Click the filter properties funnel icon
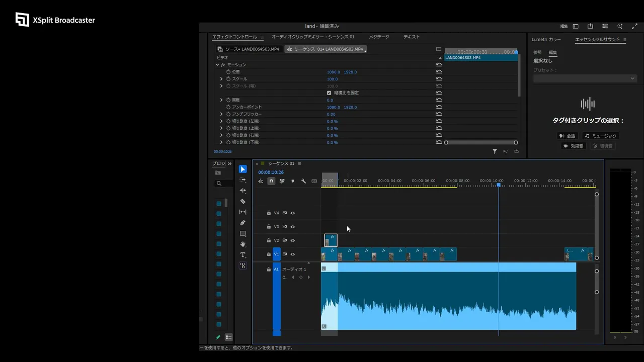 (495, 151)
